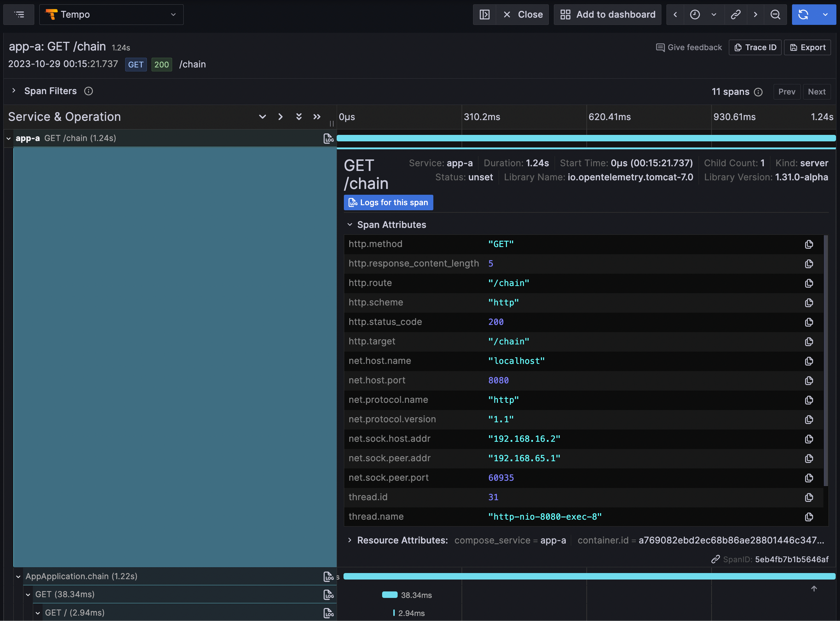The width and height of the screenshot is (840, 621).
Task: Click the zoom out time range icon
Action: tap(775, 15)
